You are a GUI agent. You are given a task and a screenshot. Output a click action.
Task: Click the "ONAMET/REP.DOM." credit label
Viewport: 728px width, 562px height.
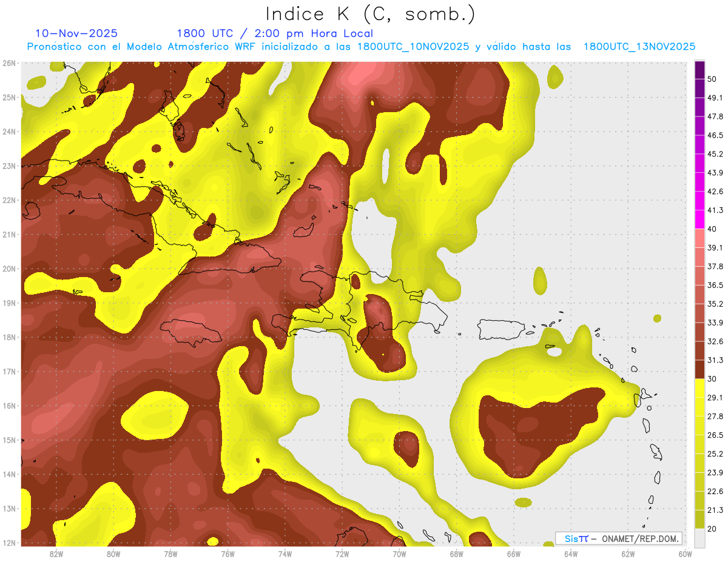pyautogui.click(x=640, y=538)
